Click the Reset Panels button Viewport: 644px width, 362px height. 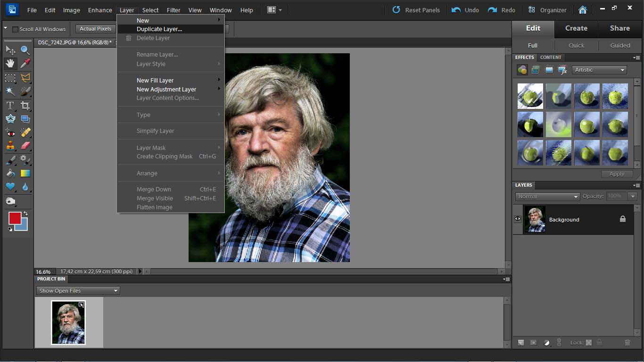(x=416, y=10)
